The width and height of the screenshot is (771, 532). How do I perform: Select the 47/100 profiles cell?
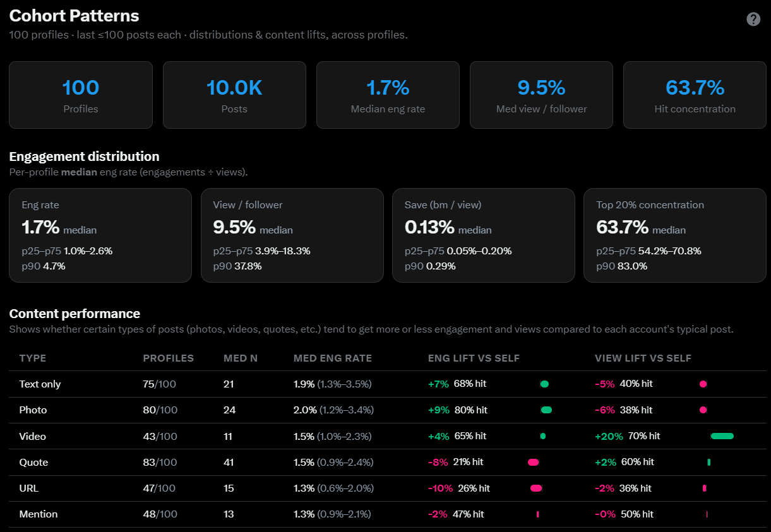159,488
